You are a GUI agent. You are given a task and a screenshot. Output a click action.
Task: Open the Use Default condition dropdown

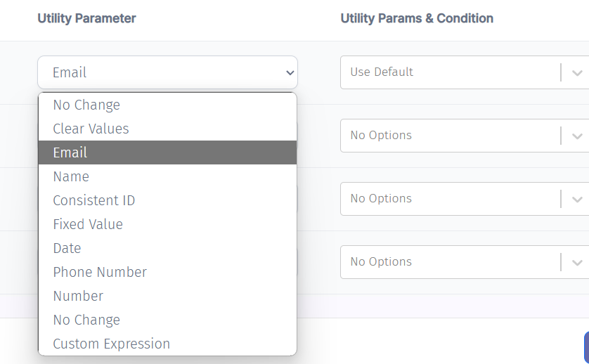coord(465,72)
